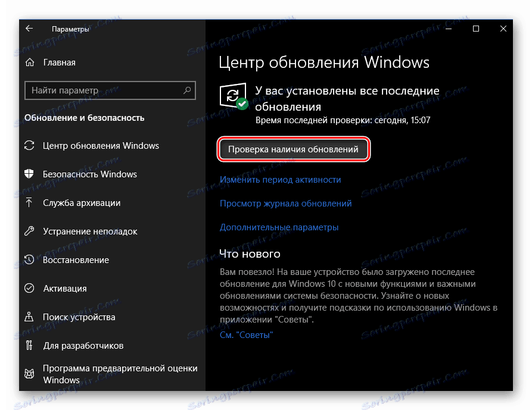Open Дополнительные параметры link

tap(279, 227)
